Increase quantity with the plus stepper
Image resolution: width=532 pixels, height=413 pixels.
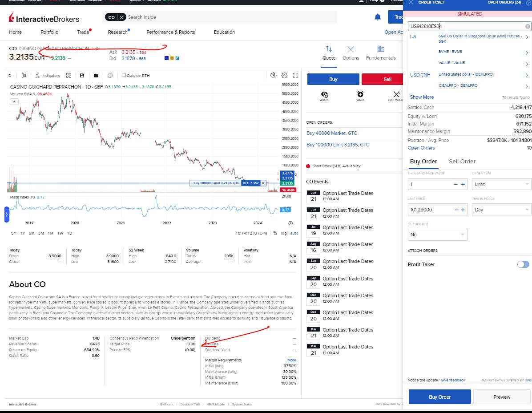pos(463,185)
